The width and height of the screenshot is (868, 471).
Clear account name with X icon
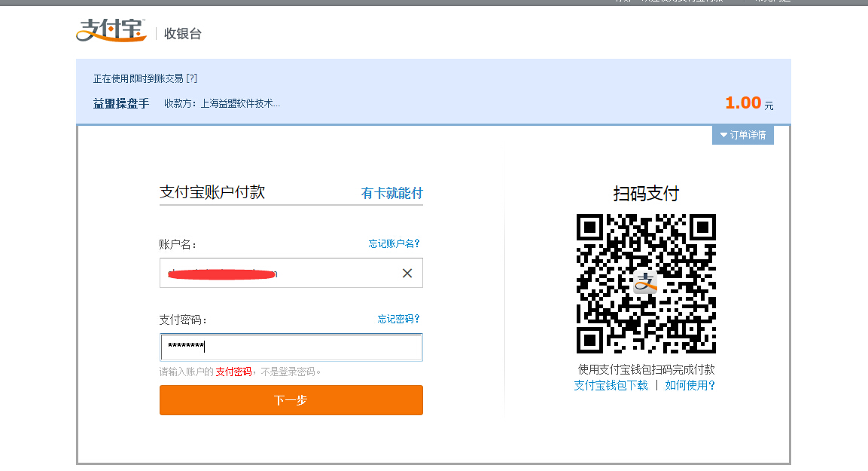point(407,273)
